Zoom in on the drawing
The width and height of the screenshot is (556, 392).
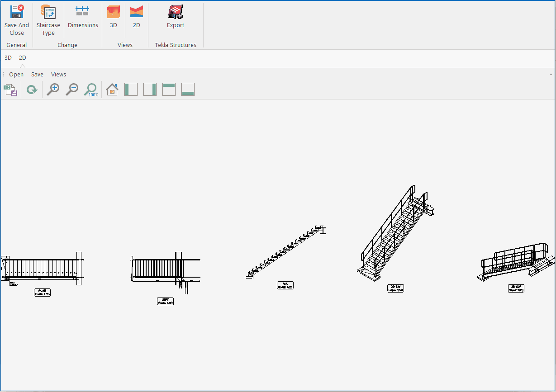[53, 90]
